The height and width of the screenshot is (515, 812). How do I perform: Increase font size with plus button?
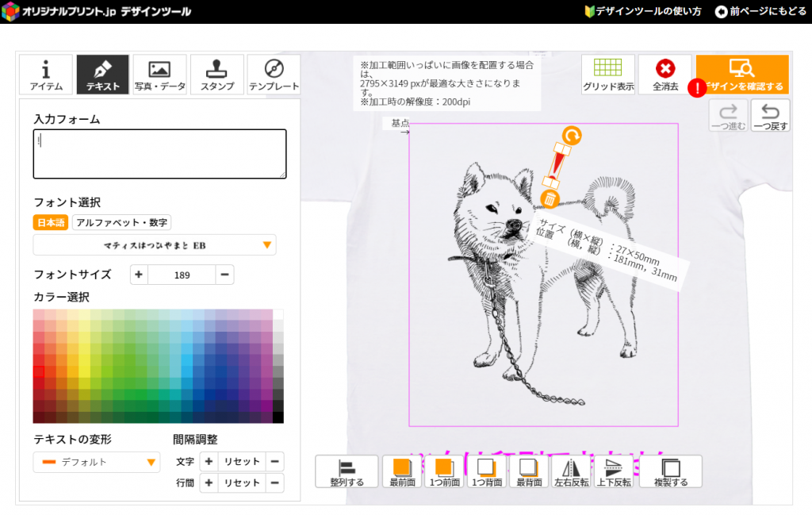point(139,275)
